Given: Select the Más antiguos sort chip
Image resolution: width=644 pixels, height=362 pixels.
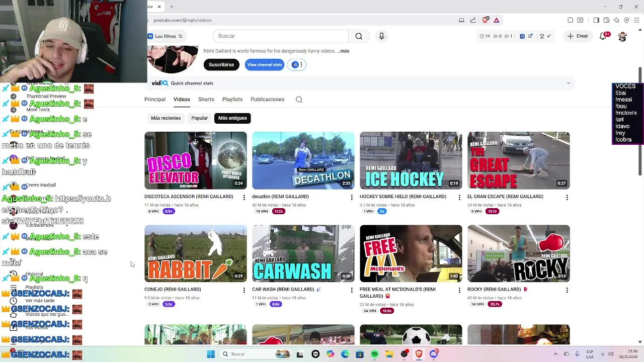Looking at the screenshot, I should (232, 118).
